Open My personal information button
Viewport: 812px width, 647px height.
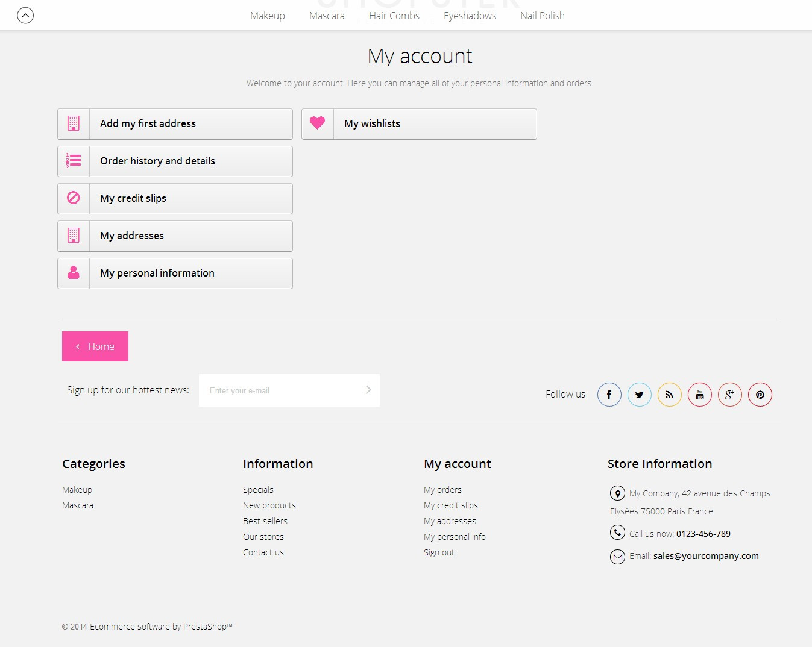click(175, 273)
